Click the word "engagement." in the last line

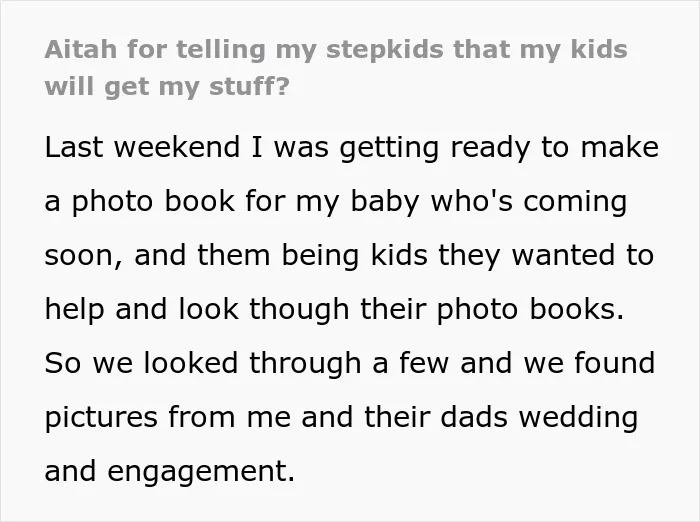[201, 472]
